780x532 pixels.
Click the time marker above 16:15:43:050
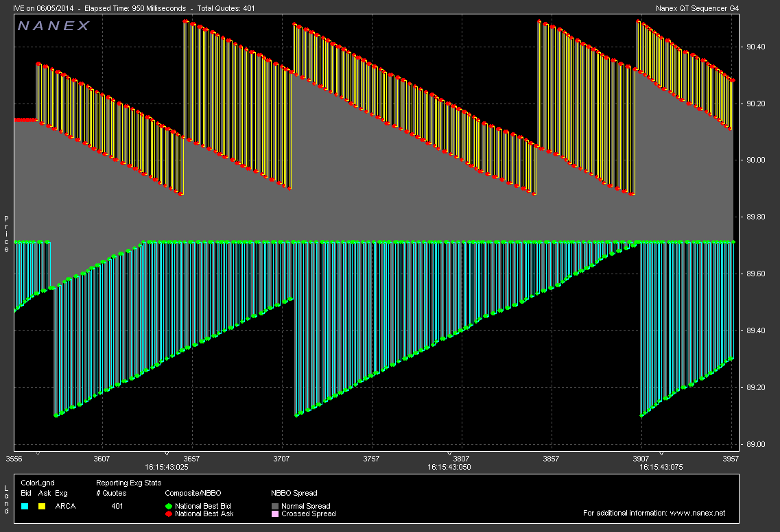tap(449, 453)
